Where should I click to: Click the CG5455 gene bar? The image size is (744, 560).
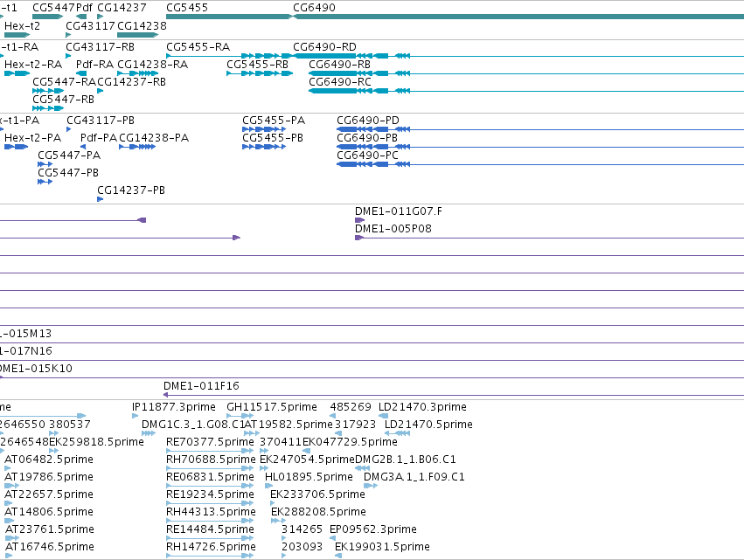coord(229,17)
